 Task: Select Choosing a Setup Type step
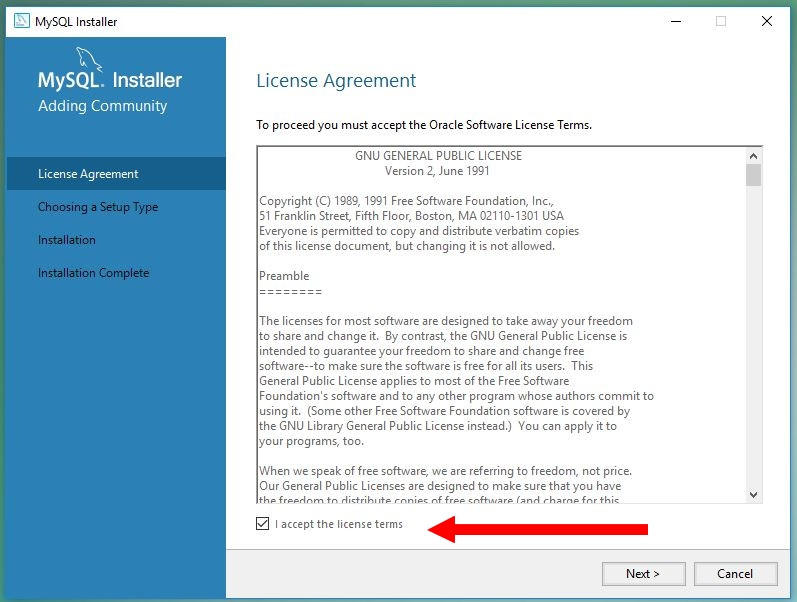(x=98, y=207)
